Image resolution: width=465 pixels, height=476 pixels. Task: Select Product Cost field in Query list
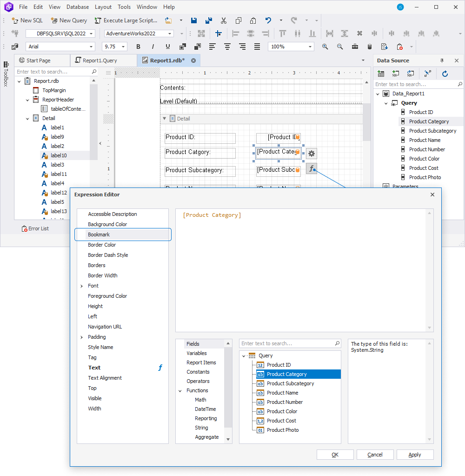[281, 421]
